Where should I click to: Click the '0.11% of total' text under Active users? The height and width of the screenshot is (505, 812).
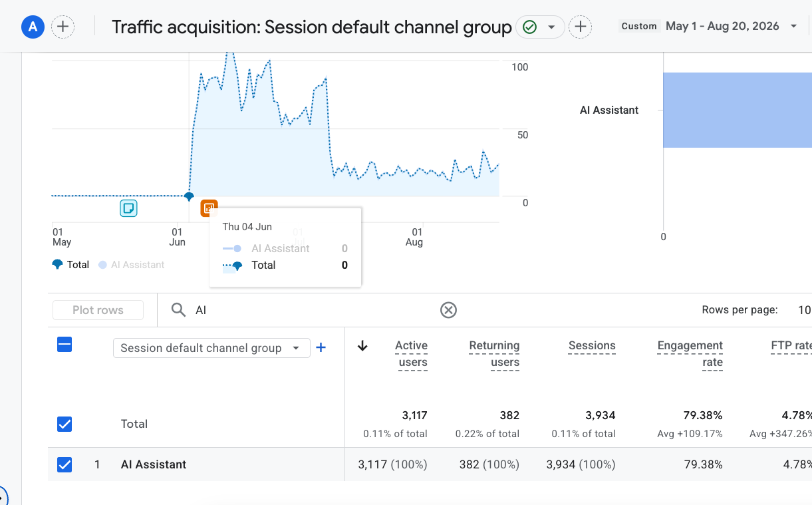[395, 434]
